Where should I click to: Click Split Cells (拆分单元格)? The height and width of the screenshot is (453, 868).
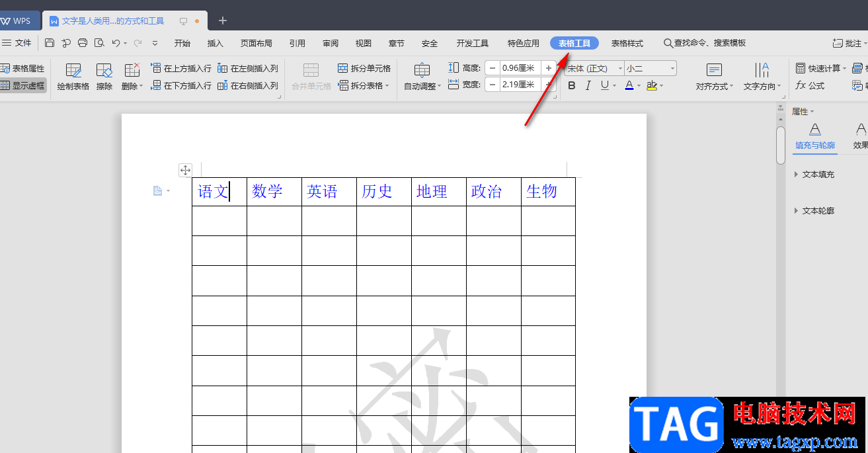[364, 68]
